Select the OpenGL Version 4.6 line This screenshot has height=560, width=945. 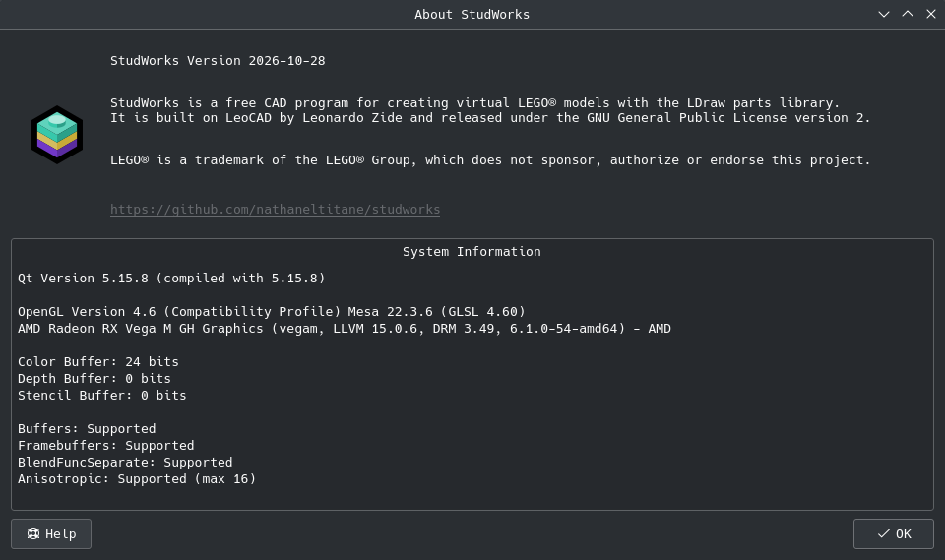click(x=272, y=312)
